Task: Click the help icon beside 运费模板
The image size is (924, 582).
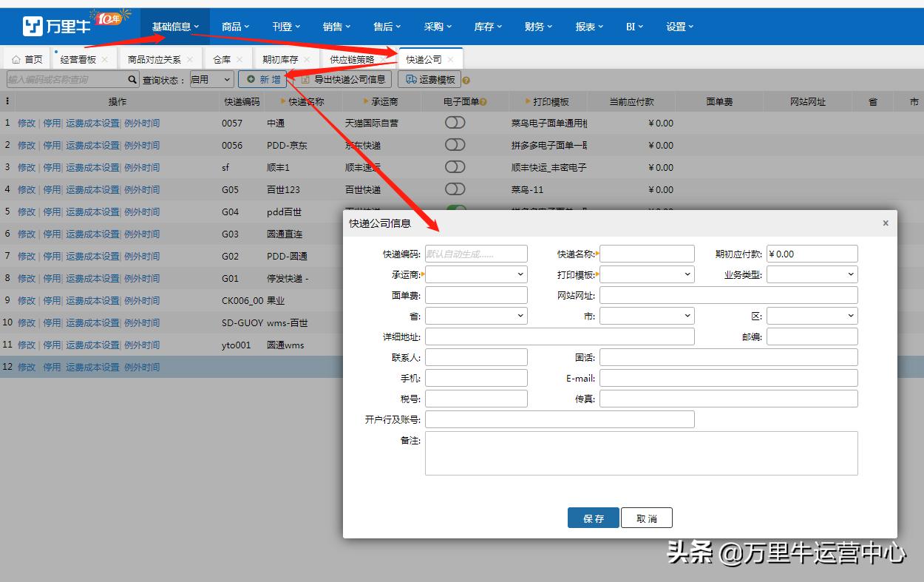Action: click(x=464, y=78)
